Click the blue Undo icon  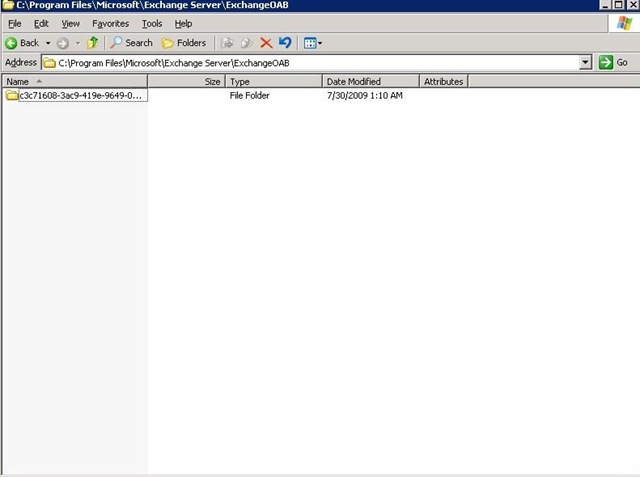[285, 42]
